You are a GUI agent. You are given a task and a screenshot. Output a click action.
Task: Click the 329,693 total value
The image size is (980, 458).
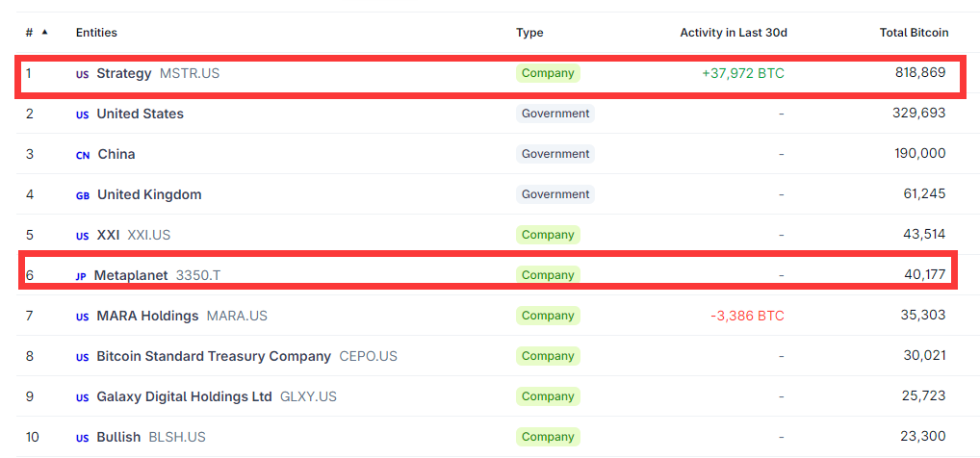coord(919,114)
